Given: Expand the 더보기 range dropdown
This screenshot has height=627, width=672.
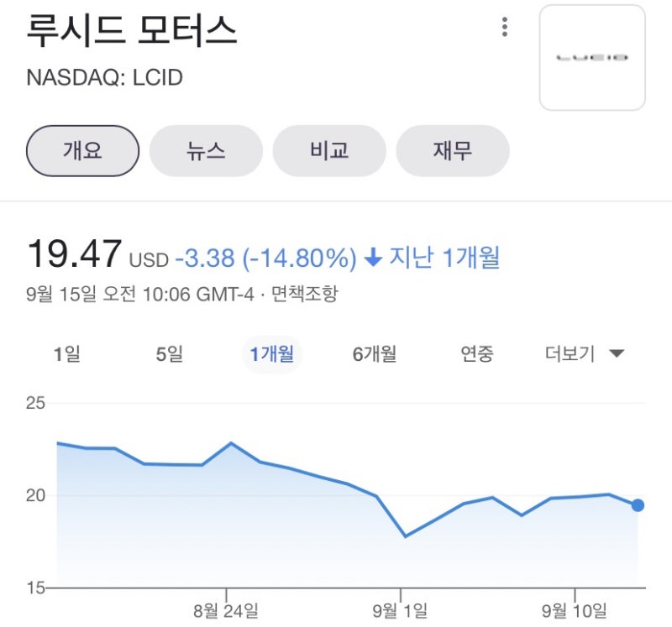Looking at the screenshot, I should (585, 354).
